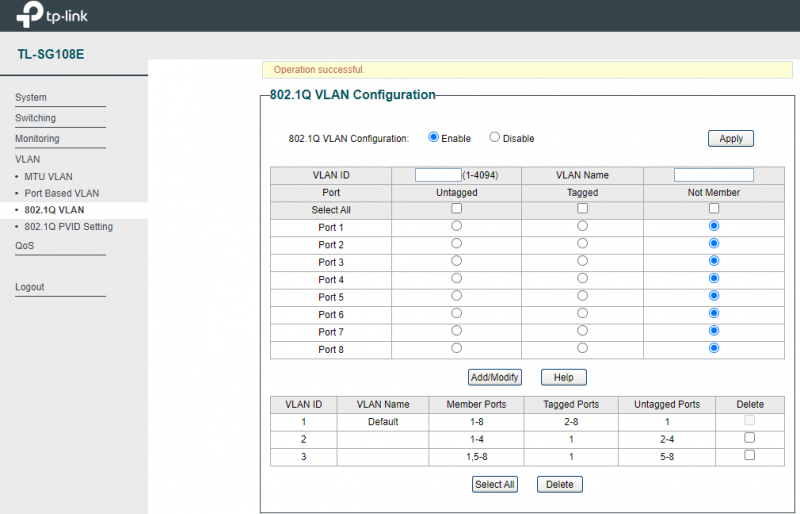Open the Port Based VLAN page
Viewport: 800px width, 514px height.
tap(61, 193)
